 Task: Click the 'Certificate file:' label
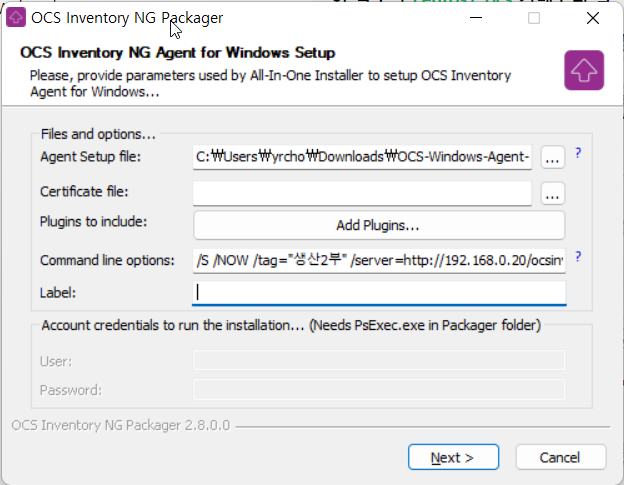[x=84, y=192]
